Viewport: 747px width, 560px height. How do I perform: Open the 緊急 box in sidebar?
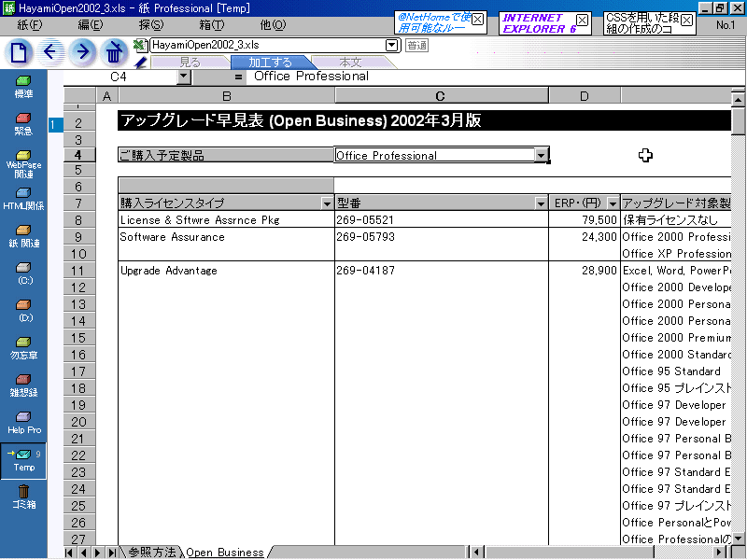point(23,124)
